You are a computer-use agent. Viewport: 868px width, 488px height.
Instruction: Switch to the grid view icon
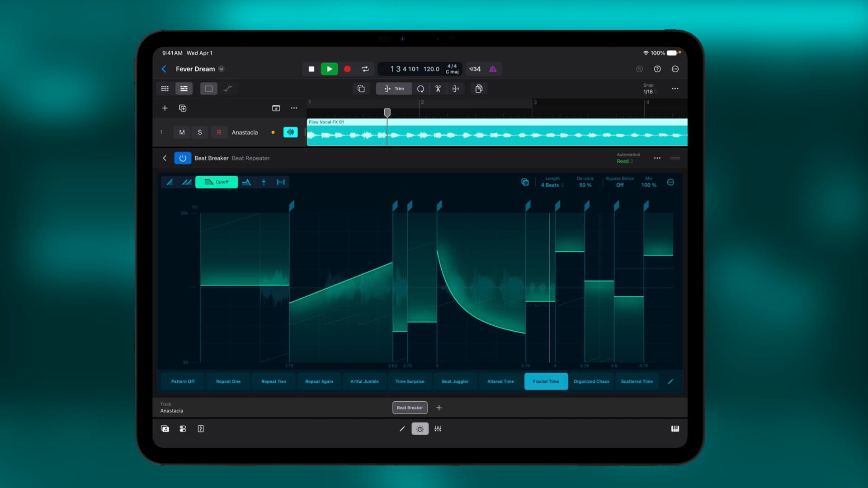click(165, 89)
